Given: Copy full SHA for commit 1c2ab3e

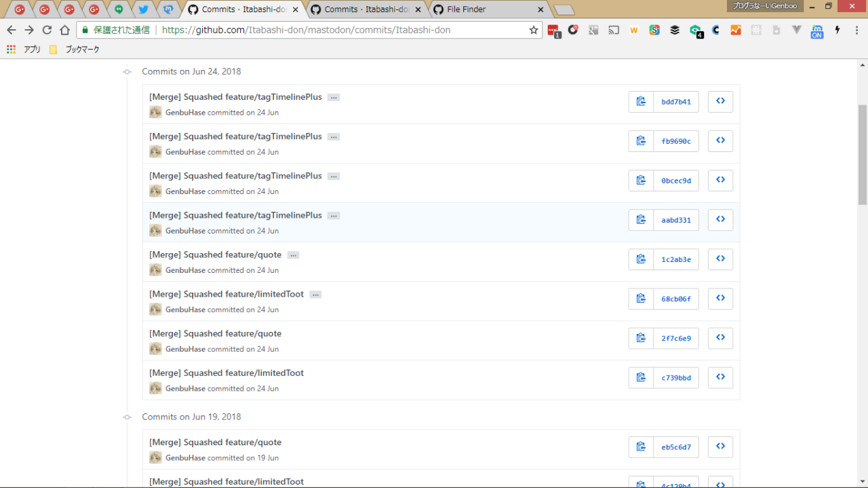Looking at the screenshot, I should pyautogui.click(x=641, y=259).
